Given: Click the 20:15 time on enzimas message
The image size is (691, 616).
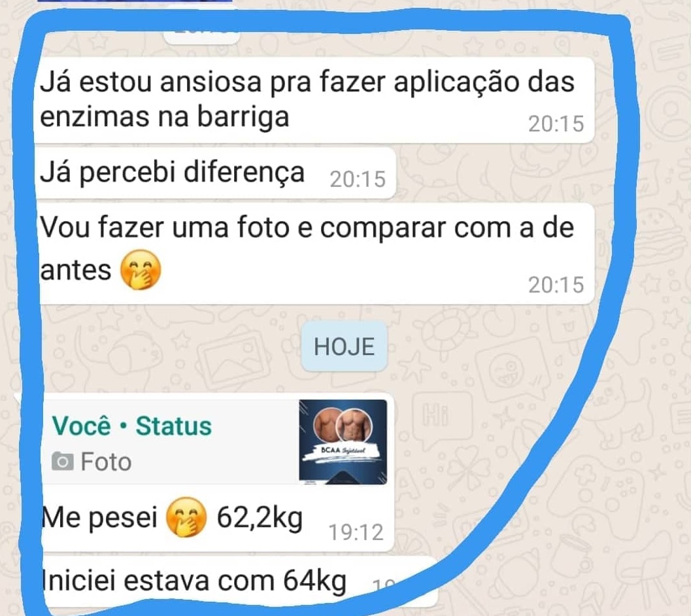Looking at the screenshot, I should (x=556, y=124).
